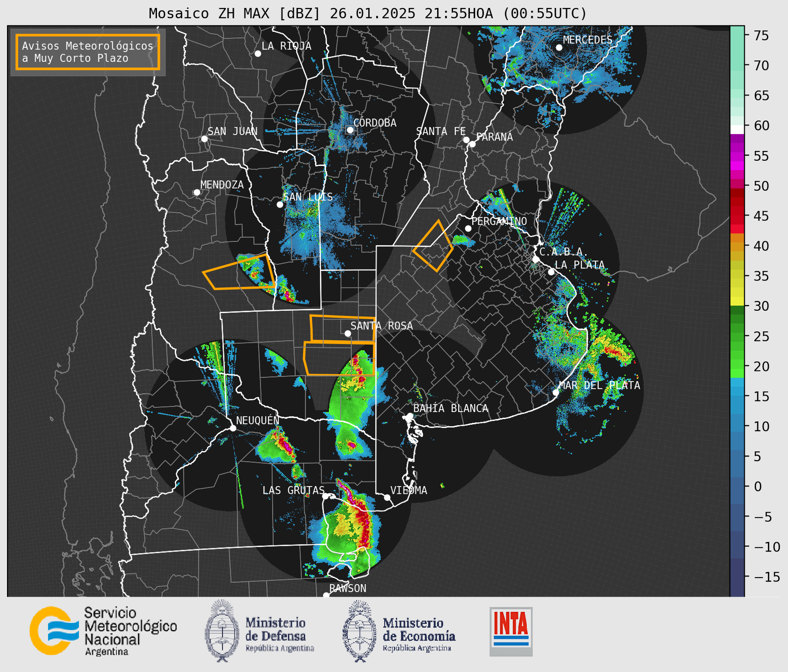Image resolution: width=788 pixels, height=672 pixels.
Task: Click the LA PLATA city label
Action: click(580, 265)
